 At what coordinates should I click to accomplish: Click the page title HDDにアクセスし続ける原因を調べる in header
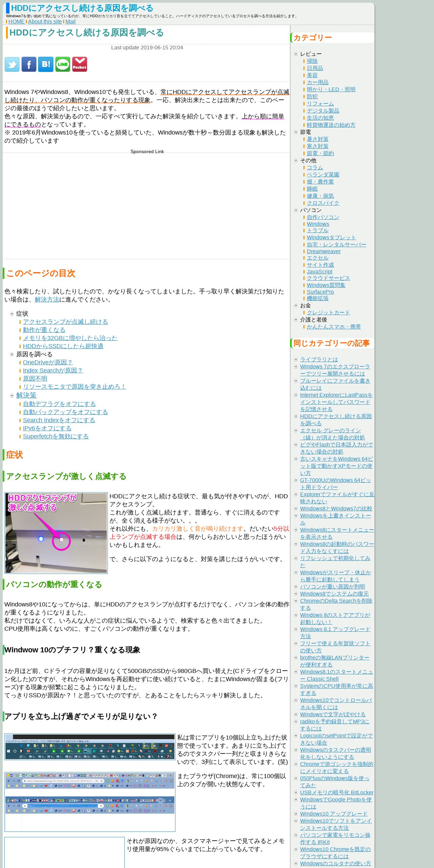82,8
